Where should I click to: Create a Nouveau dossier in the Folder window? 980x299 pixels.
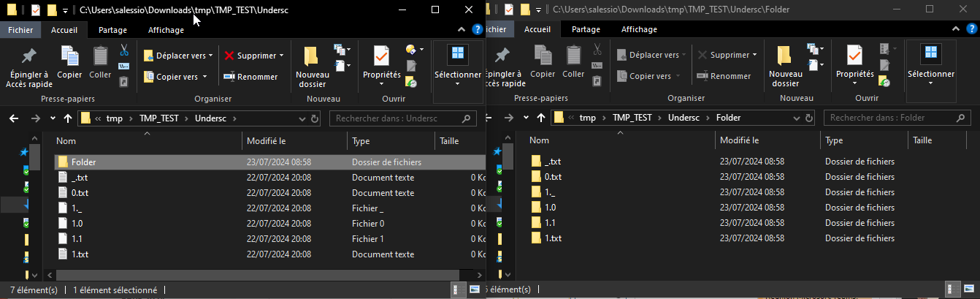(x=785, y=67)
